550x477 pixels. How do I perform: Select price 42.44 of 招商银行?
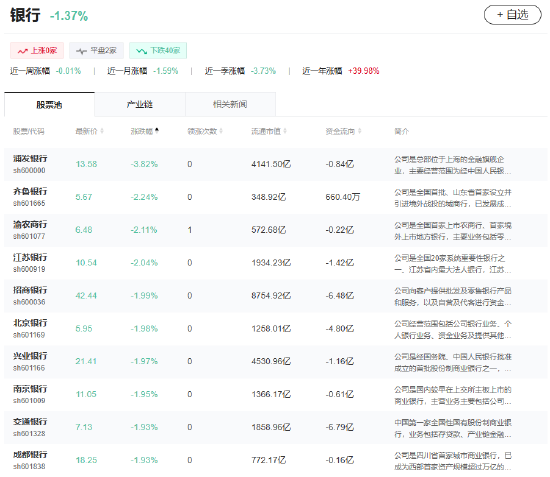(x=86, y=296)
